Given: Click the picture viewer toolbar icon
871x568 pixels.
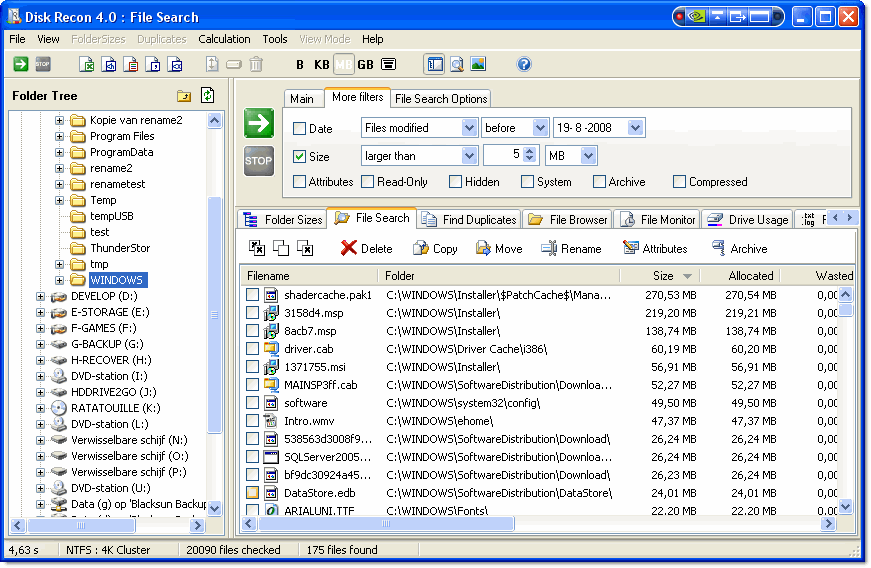Looking at the screenshot, I should pyautogui.click(x=478, y=64).
